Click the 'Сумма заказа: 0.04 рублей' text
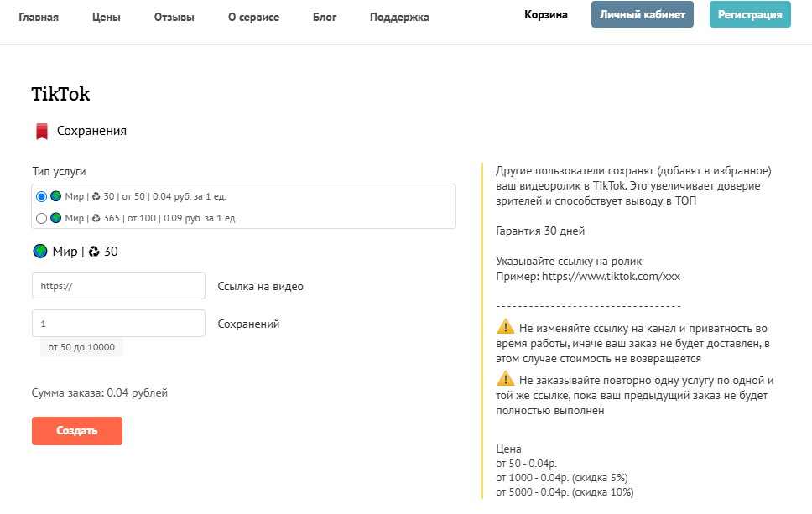 pos(100,393)
